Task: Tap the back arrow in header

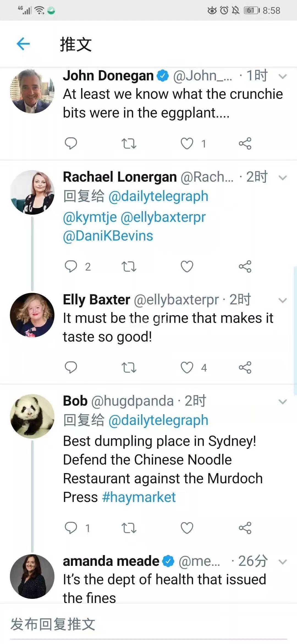Action: (23, 44)
